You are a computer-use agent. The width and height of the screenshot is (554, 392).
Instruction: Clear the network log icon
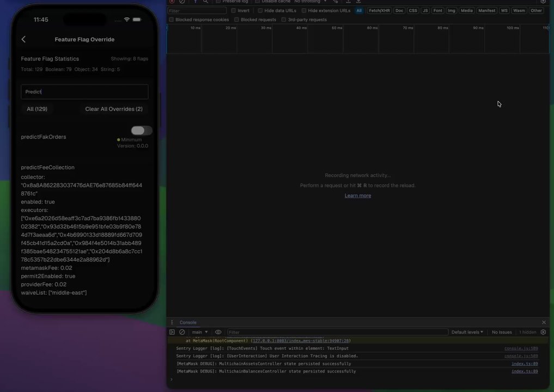pos(182,2)
